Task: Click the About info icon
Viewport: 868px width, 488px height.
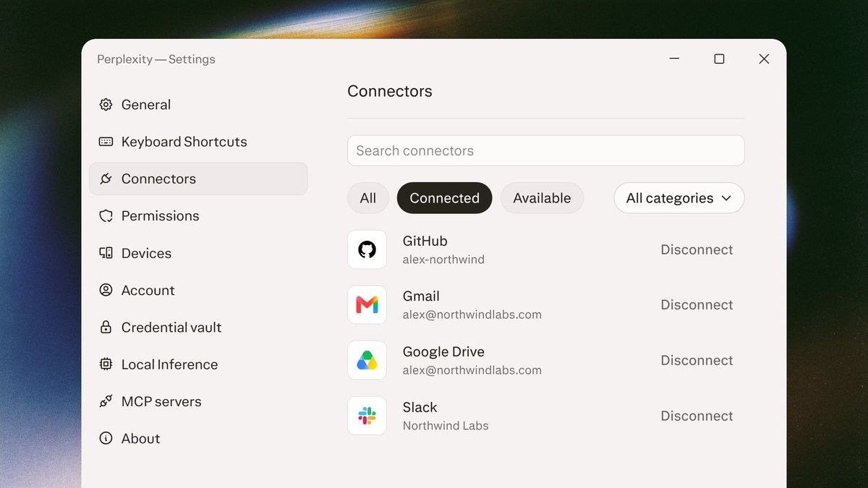Action: 106,438
